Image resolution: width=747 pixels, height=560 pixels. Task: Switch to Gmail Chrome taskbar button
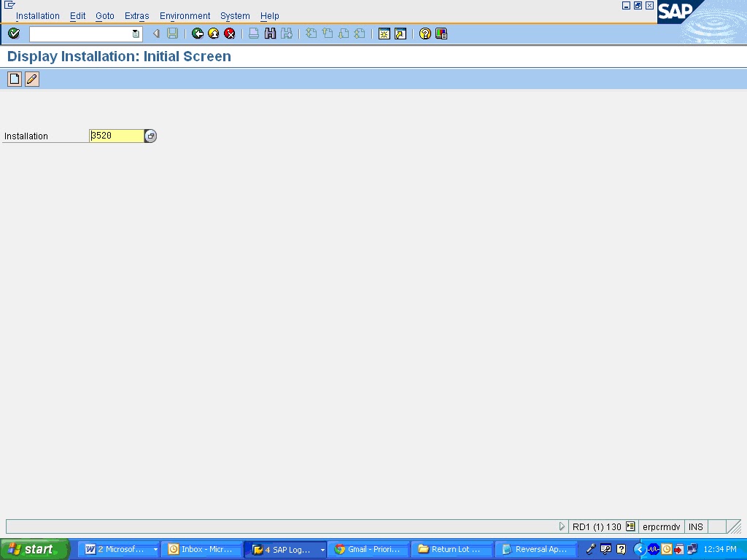click(x=368, y=550)
